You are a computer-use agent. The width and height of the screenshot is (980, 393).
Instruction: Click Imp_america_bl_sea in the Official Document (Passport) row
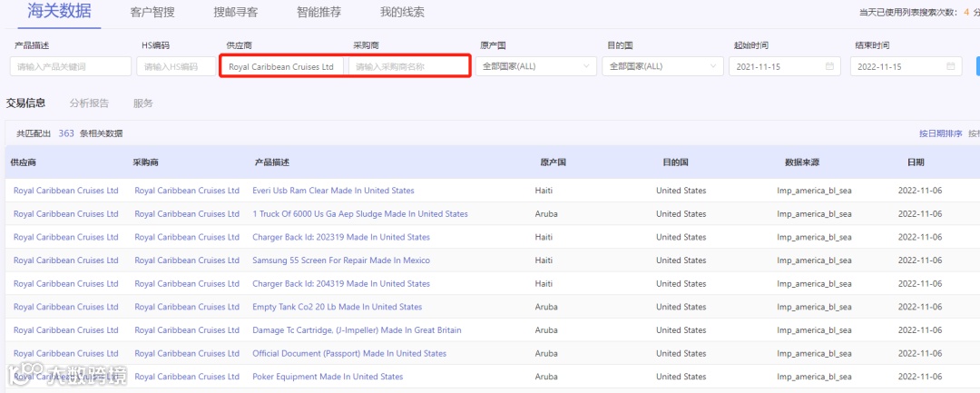[x=814, y=353]
